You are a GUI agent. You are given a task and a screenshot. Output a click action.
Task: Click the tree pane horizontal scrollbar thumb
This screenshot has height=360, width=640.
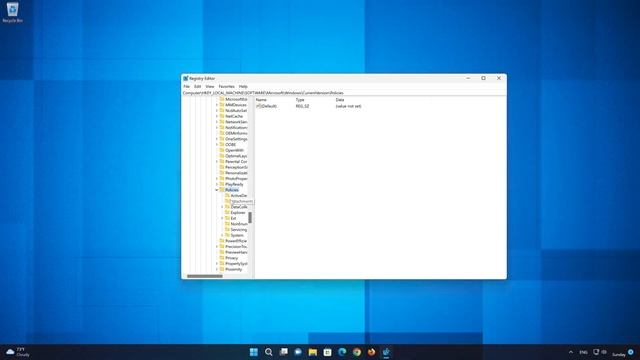(204, 276)
